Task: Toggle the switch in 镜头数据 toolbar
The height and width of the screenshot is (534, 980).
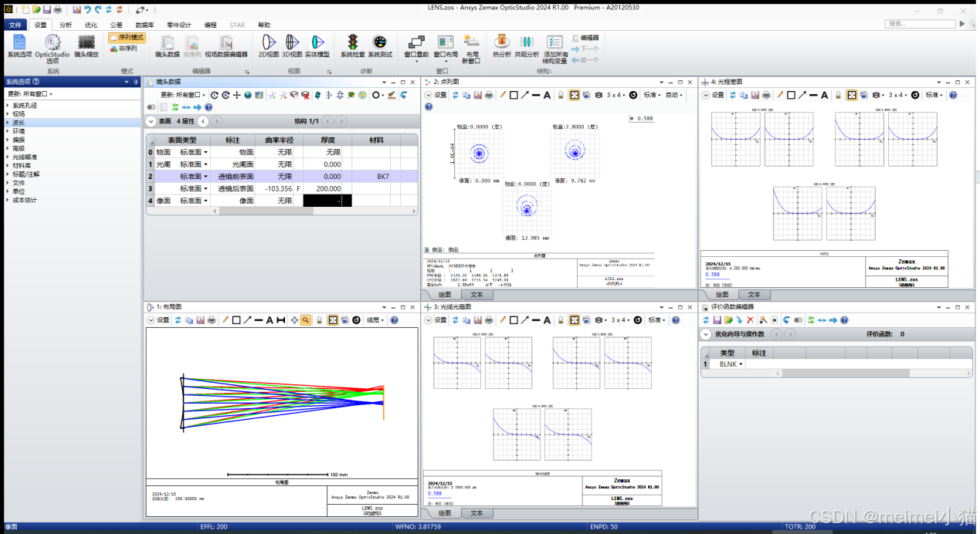Action: [152, 107]
